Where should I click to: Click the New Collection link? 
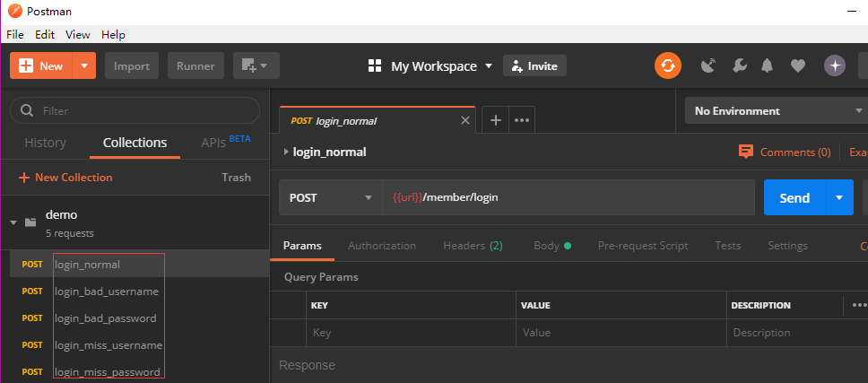(x=65, y=178)
